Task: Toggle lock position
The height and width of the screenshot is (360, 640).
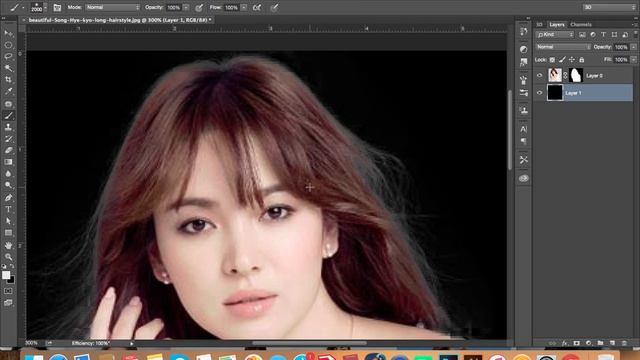Action: [x=572, y=60]
